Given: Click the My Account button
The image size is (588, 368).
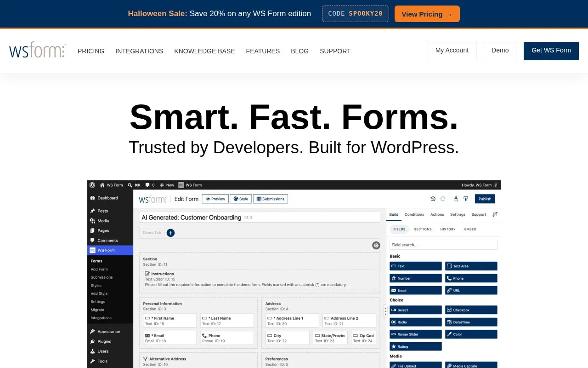Looking at the screenshot, I should click(x=452, y=51).
